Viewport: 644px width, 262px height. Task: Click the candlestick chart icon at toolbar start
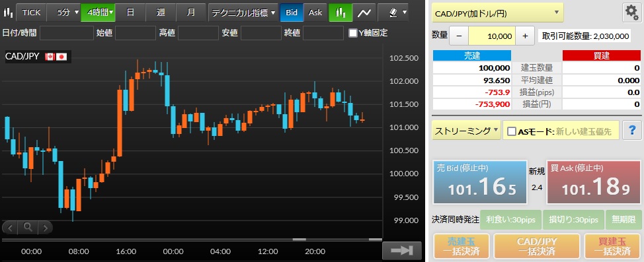tap(7, 13)
